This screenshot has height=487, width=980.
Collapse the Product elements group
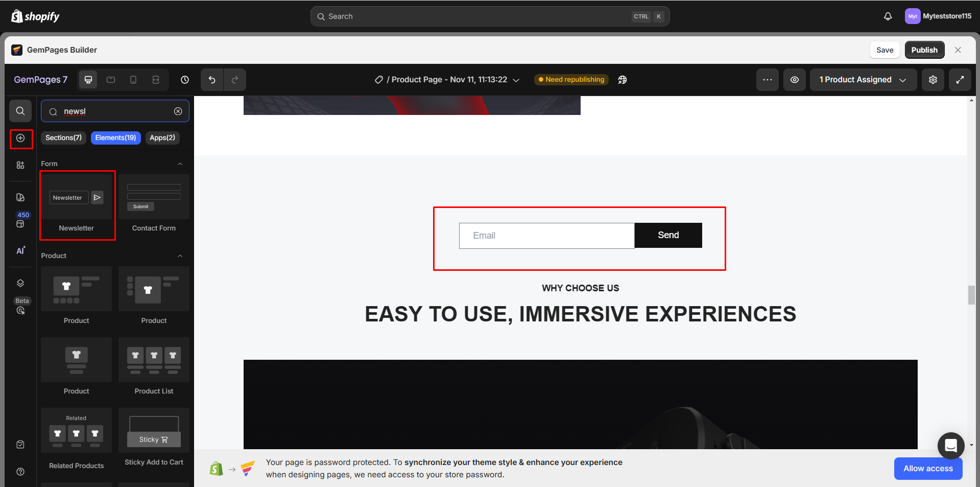tap(180, 256)
